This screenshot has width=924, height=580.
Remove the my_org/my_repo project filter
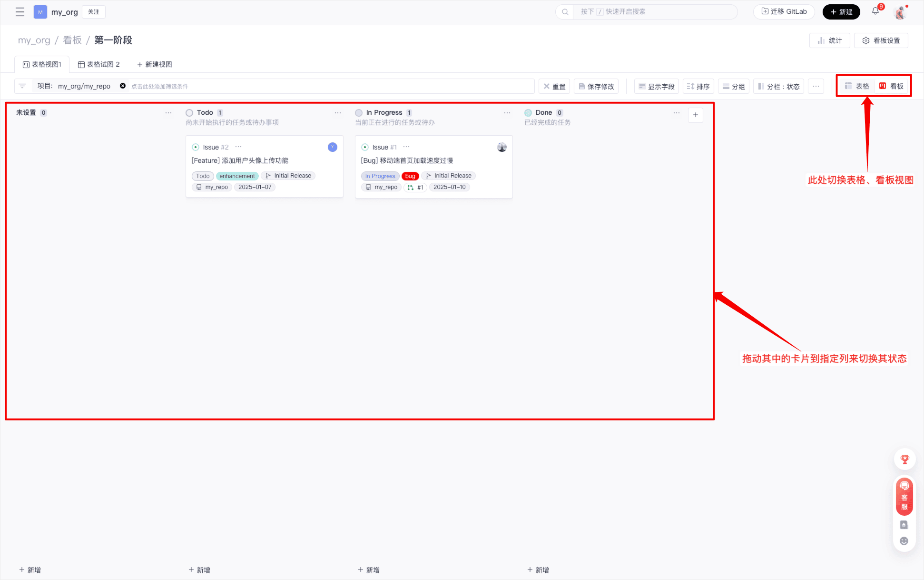click(123, 86)
